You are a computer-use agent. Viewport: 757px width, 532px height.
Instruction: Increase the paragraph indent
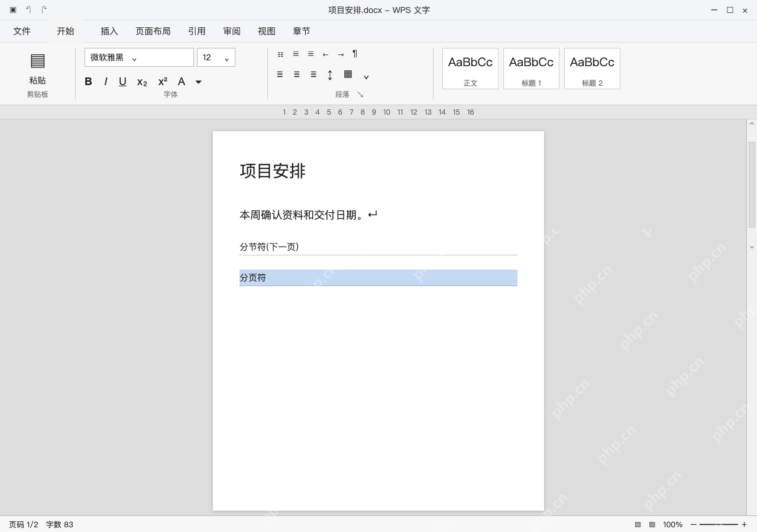point(341,54)
